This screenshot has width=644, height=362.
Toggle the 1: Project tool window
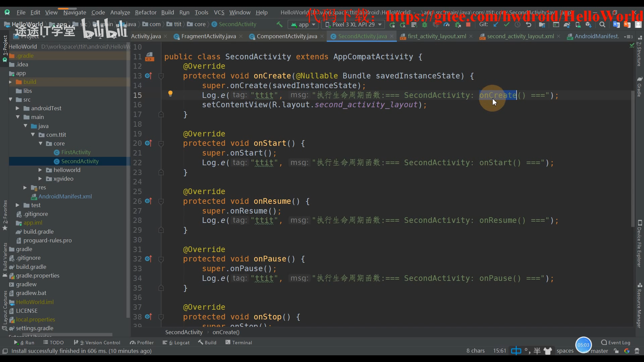5,49
